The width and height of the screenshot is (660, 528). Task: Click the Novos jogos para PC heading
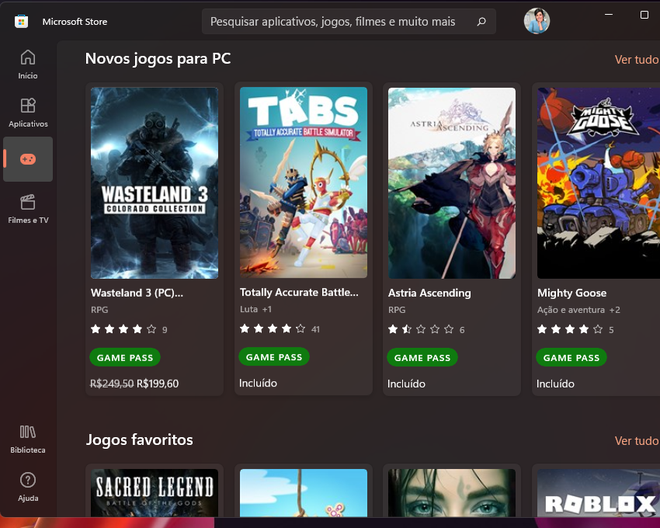[x=158, y=59]
